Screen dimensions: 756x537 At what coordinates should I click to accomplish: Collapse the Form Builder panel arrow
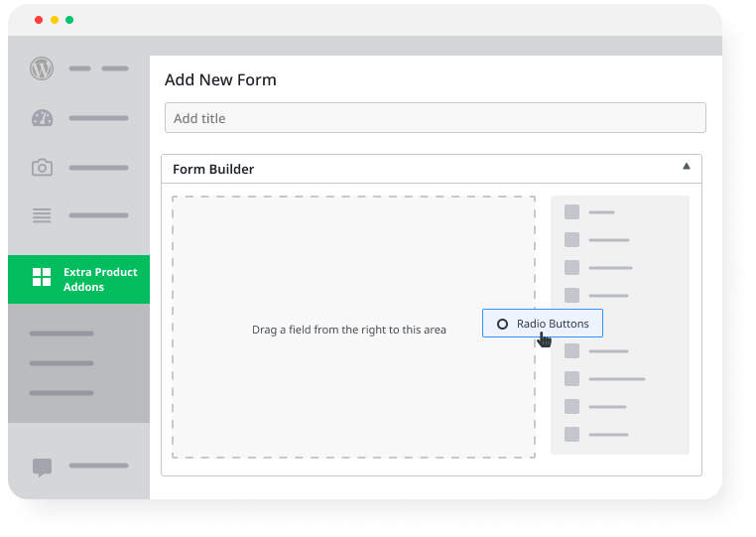pyautogui.click(x=687, y=167)
